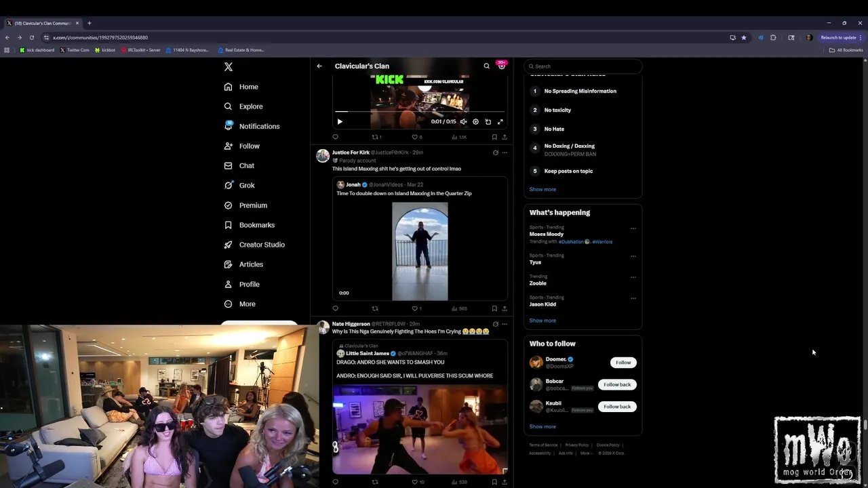Open options for Zooble trend
Viewport: 868px width, 488px height.
633,277
